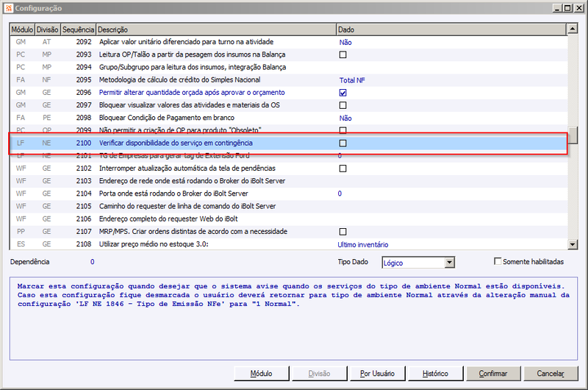The height and width of the screenshot is (390, 588).
Task: Sort by the Descrição column header
Action: [x=216, y=29]
